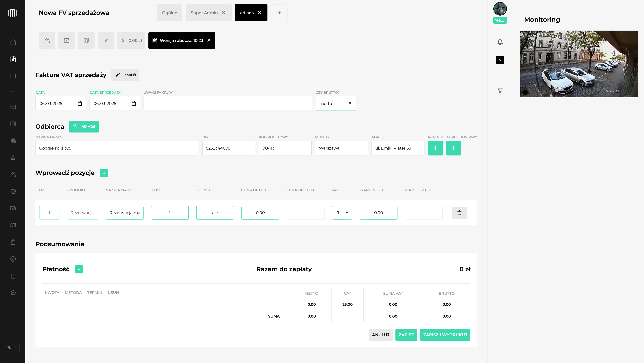
Task: Open the home icon in sidebar
Action: (x=13, y=42)
